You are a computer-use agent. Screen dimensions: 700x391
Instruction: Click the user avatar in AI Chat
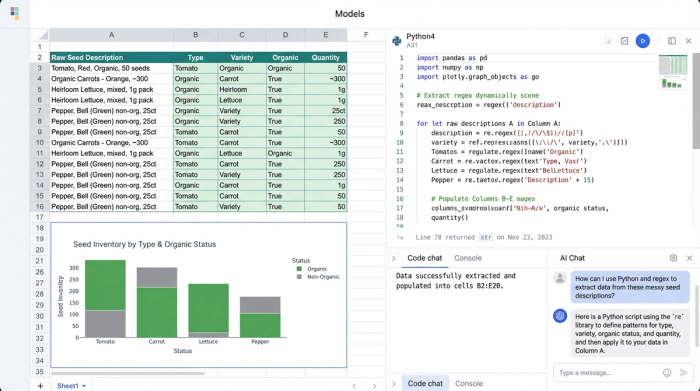560,278
